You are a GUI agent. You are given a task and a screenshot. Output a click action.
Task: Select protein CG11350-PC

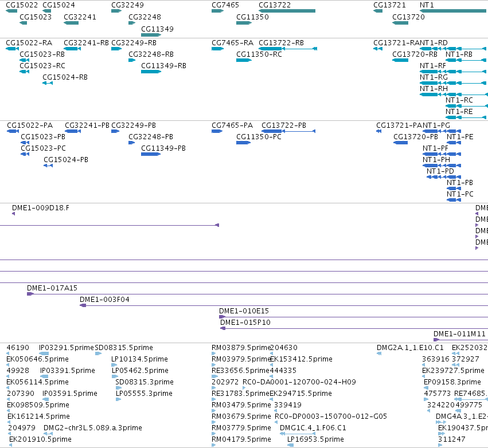click(259, 137)
